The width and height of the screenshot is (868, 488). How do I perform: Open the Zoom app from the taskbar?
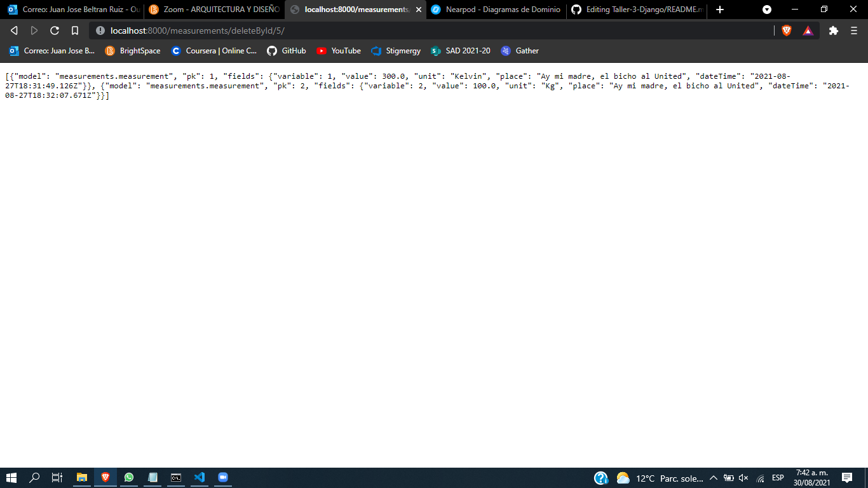pos(223,477)
